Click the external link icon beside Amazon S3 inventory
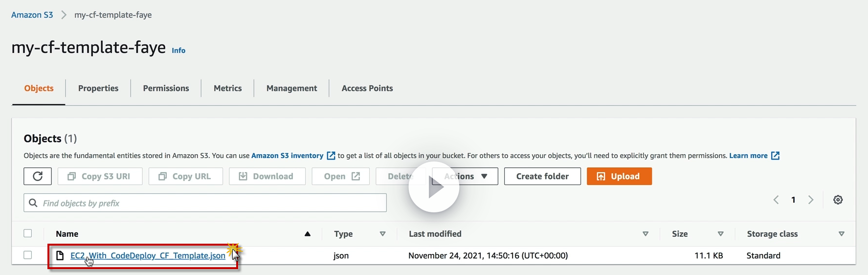The image size is (868, 275). click(331, 156)
